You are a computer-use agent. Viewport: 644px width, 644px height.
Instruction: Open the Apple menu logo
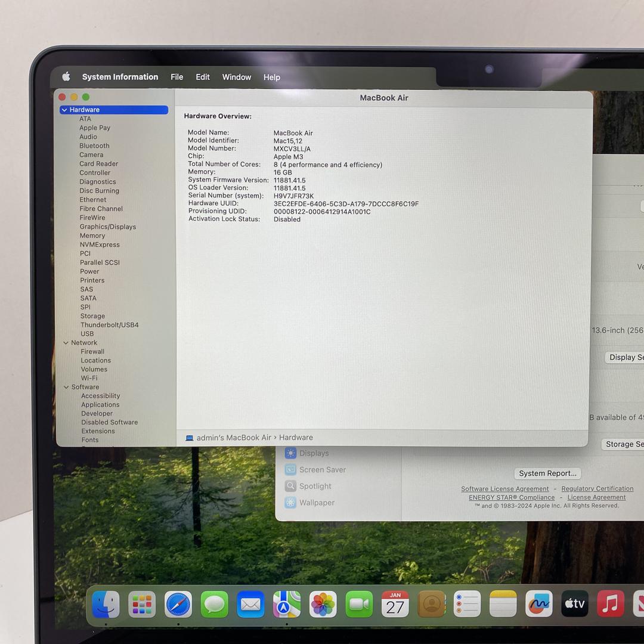[x=66, y=76]
